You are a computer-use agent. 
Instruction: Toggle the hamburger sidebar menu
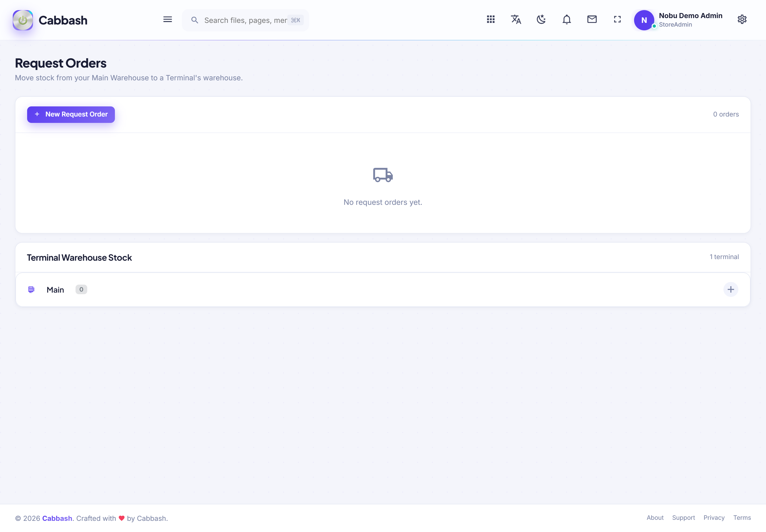[x=168, y=19]
